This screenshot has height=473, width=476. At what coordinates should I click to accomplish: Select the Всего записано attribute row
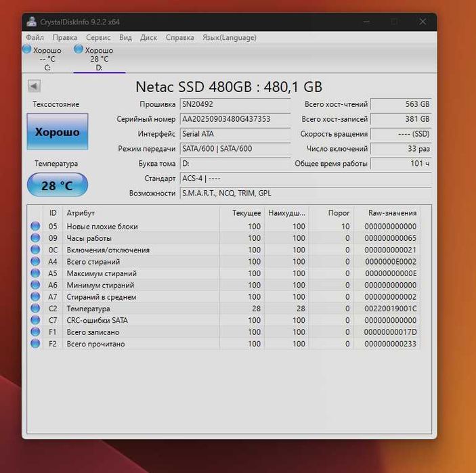(x=223, y=332)
